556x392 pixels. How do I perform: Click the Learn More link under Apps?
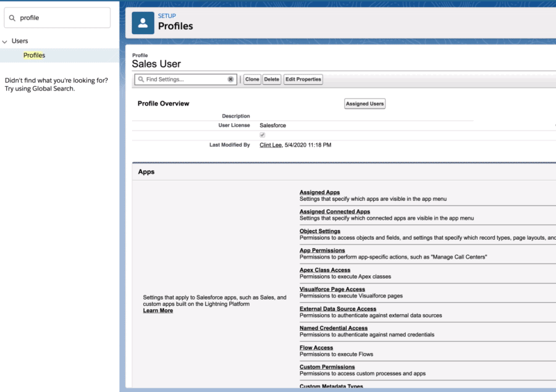[x=158, y=311]
